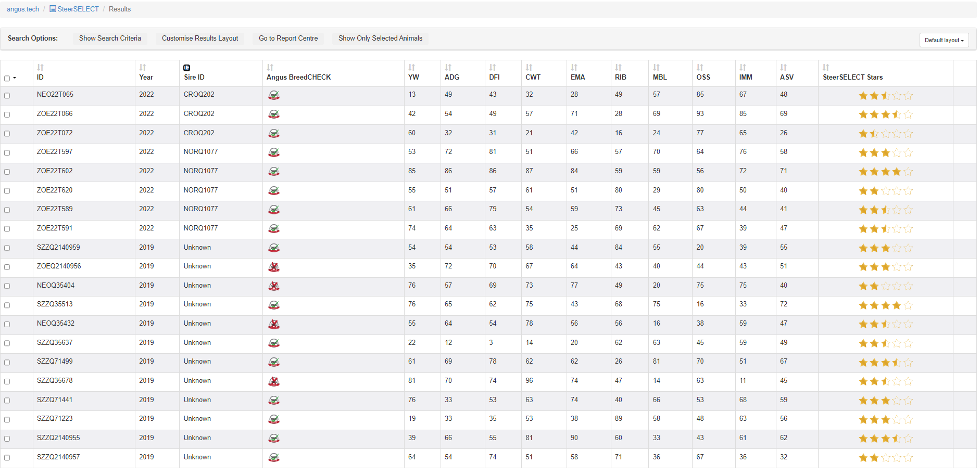
Task: Check the box beside SZZQ2140957
Action: point(7,458)
